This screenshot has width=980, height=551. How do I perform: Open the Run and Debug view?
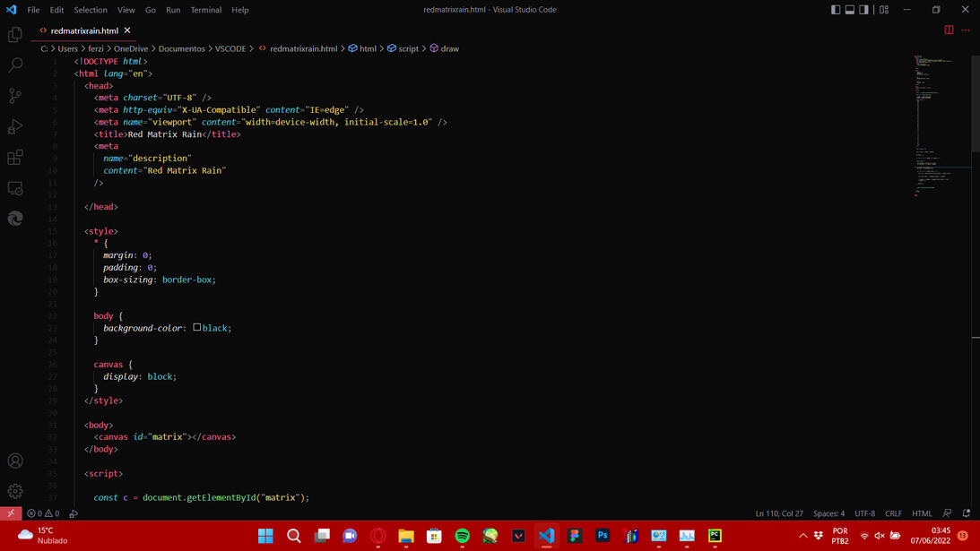(x=15, y=126)
